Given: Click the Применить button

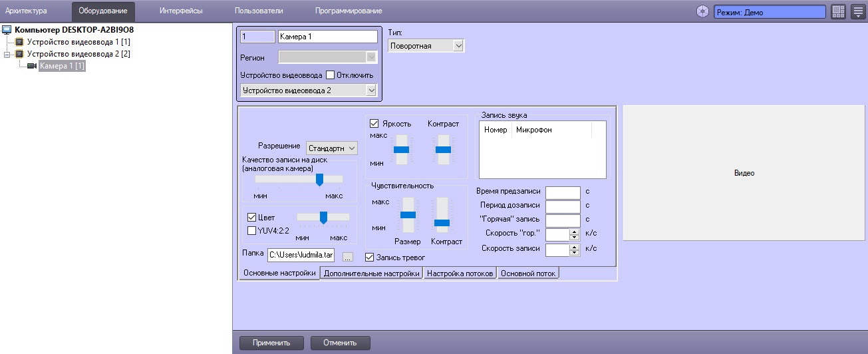Looking at the screenshot, I should [271, 343].
